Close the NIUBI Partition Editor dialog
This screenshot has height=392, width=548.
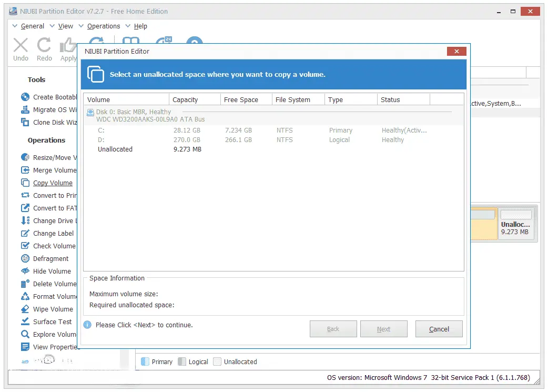coord(456,52)
